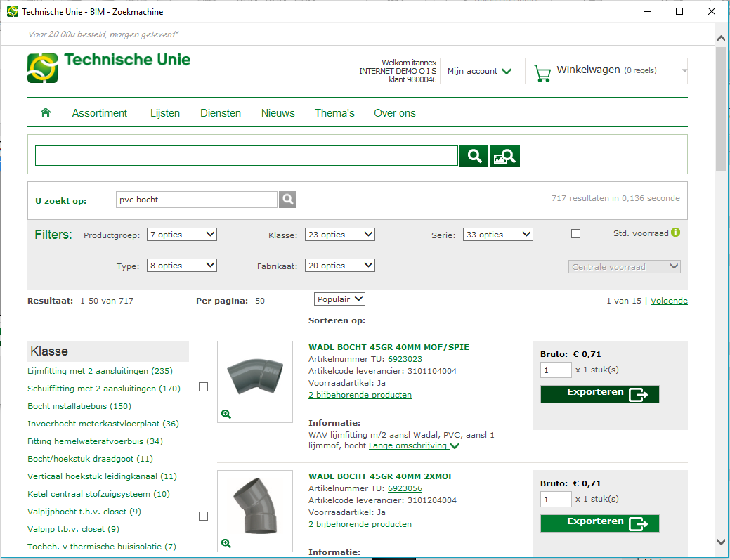Toggle the Std. voorraad checkbox
730x560 pixels.
(x=576, y=234)
